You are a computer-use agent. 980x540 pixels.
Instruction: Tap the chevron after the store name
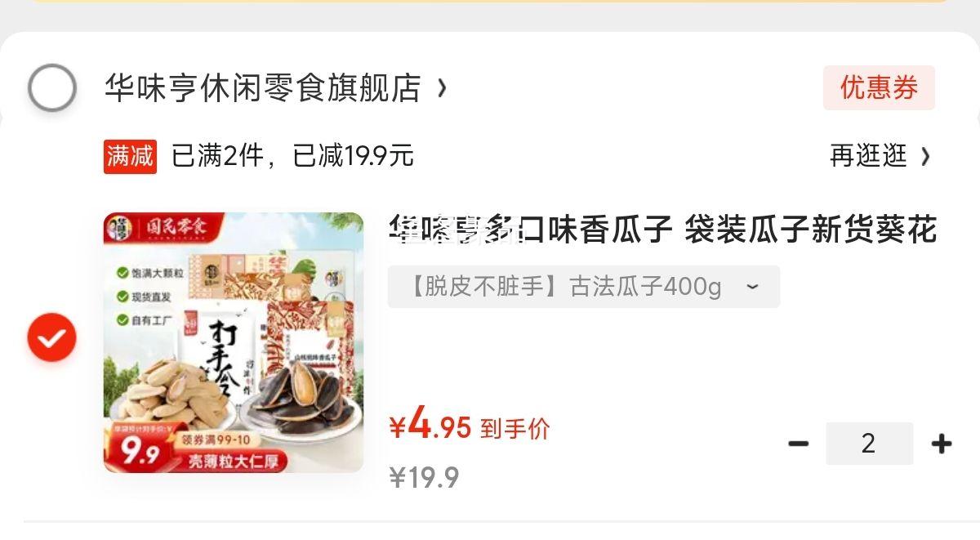pyautogui.click(x=442, y=87)
